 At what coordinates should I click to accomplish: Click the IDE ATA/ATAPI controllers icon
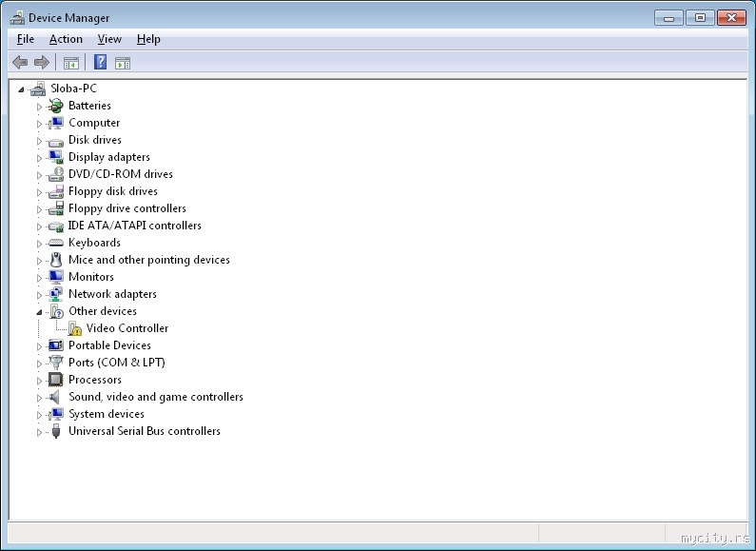[56, 226]
